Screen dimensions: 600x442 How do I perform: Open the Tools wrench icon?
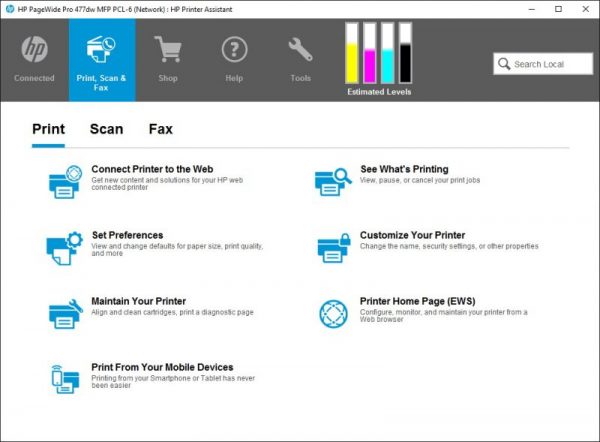(x=300, y=49)
